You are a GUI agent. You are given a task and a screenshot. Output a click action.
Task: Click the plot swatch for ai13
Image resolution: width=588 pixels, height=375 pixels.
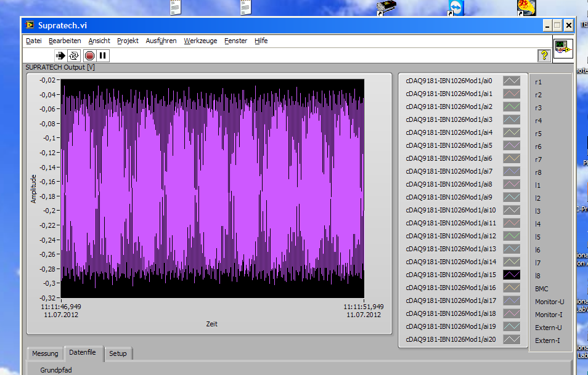512,249
